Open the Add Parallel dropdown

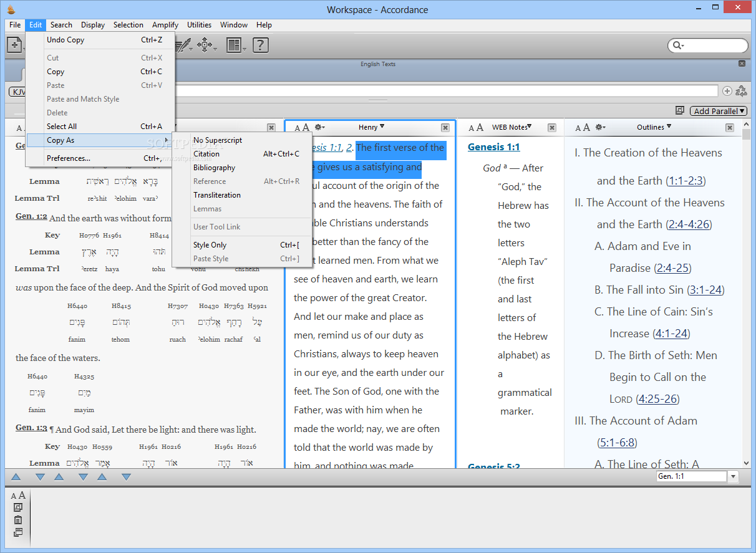point(719,111)
